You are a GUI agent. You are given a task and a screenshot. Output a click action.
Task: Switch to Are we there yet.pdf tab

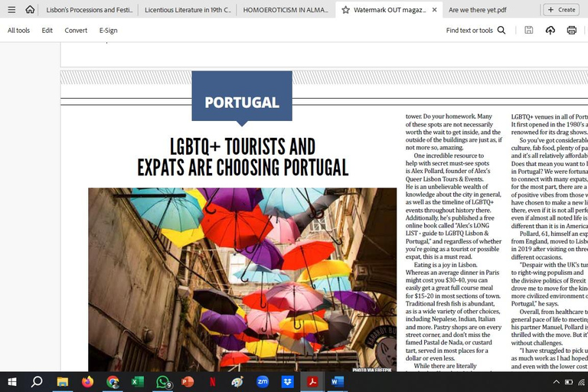[478, 10]
